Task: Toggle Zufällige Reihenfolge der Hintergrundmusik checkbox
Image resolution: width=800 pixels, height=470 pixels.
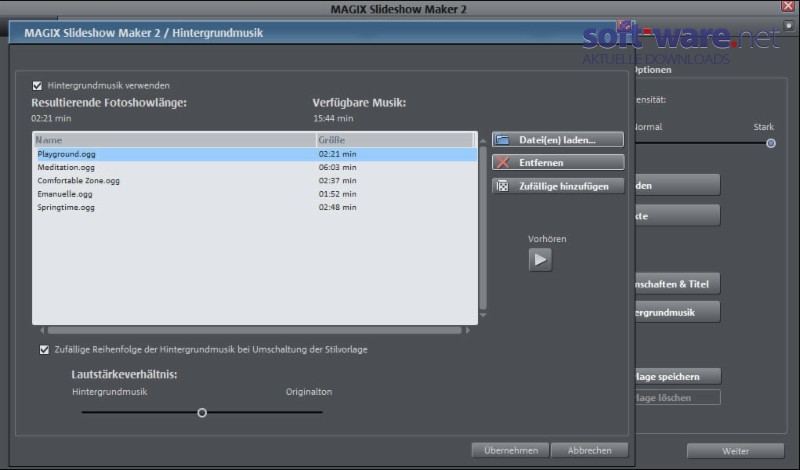Action: pyautogui.click(x=44, y=350)
